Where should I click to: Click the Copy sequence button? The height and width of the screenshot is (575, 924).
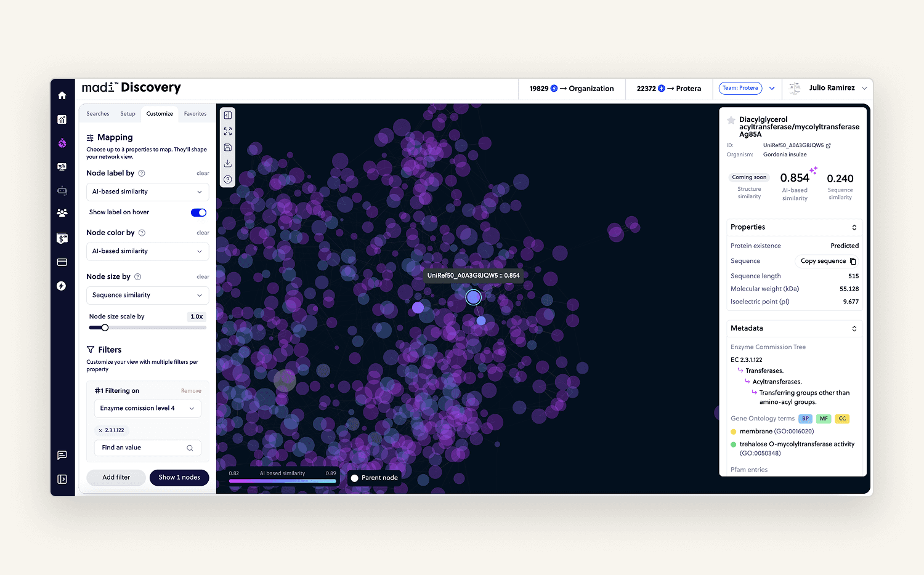[828, 261]
